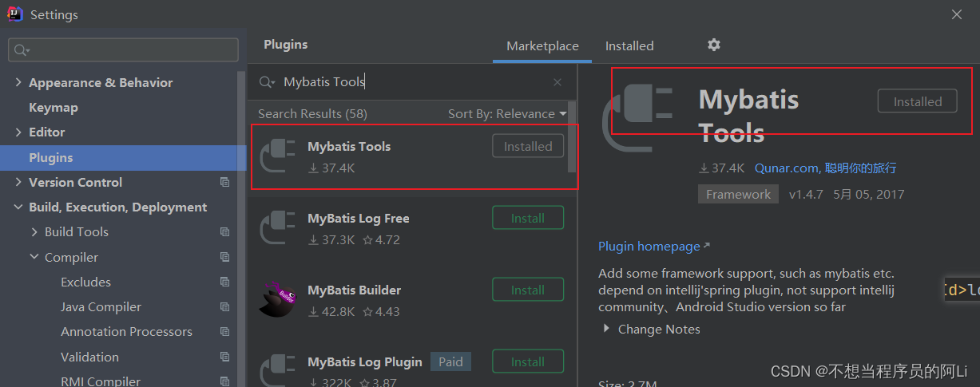This screenshot has height=387, width=980.
Task: Click the v1.4.7 version text
Action: [x=806, y=194]
